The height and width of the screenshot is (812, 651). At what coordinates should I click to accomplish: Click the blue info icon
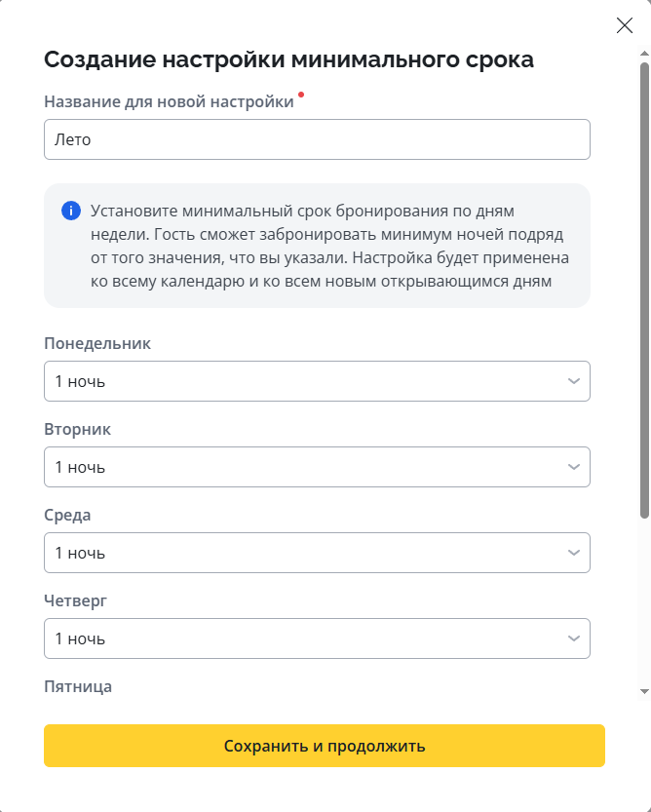pyautogui.click(x=70, y=211)
